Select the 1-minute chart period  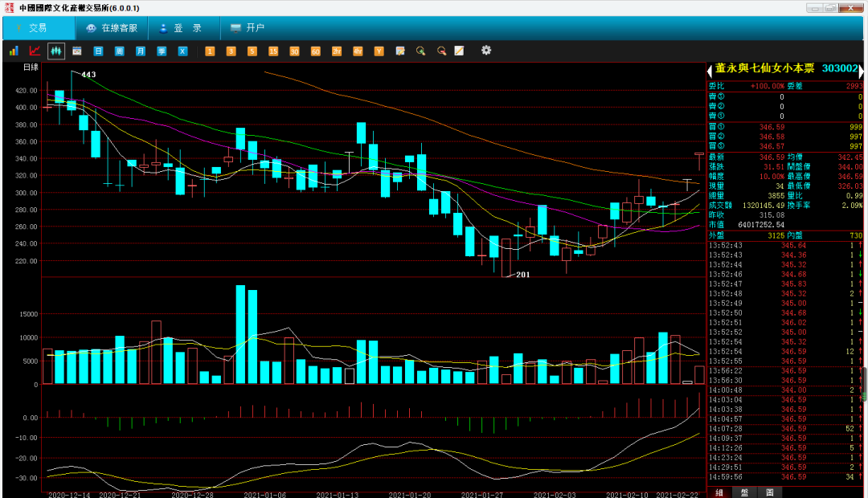[x=210, y=51]
